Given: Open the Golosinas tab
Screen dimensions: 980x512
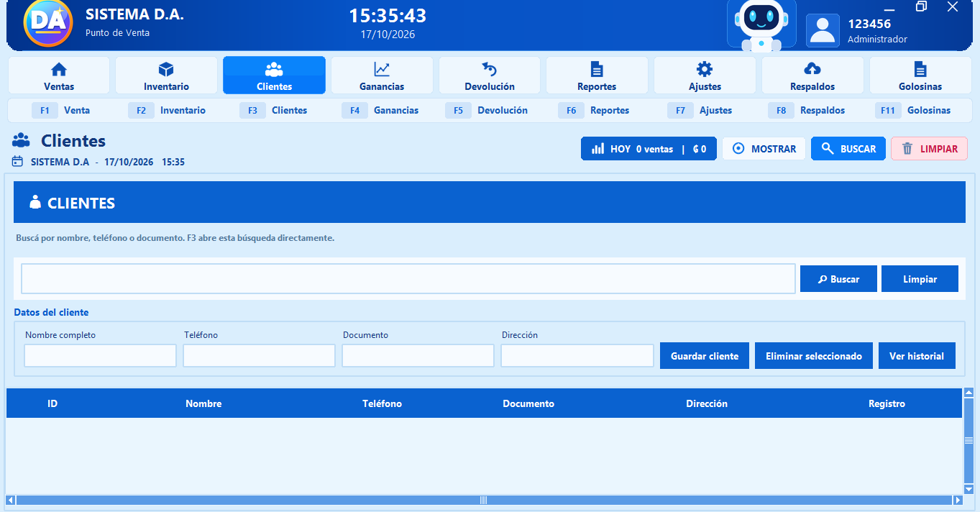Looking at the screenshot, I should pyautogui.click(x=920, y=76).
